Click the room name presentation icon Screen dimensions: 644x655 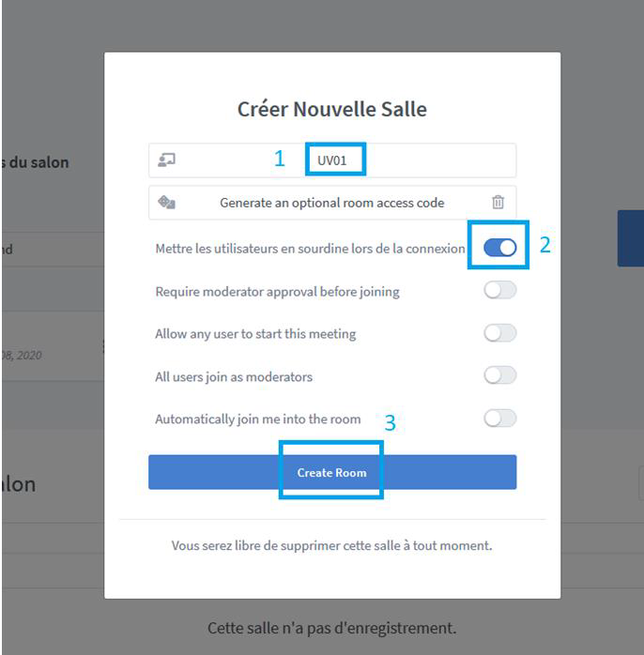(166, 160)
